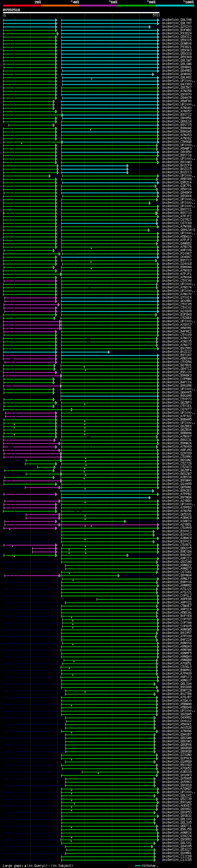Select hit UniRef100_A9PE88

(x=177, y=599)
